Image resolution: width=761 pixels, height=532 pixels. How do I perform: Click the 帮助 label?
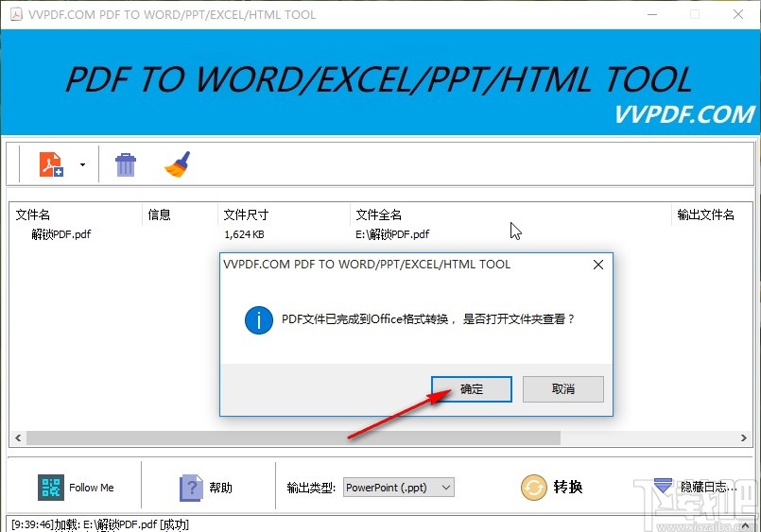coord(221,488)
